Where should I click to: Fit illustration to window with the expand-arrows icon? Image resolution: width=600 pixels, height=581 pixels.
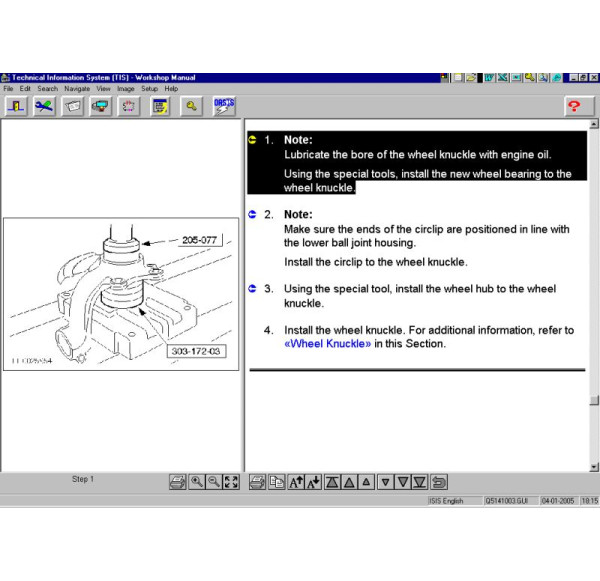point(231,482)
